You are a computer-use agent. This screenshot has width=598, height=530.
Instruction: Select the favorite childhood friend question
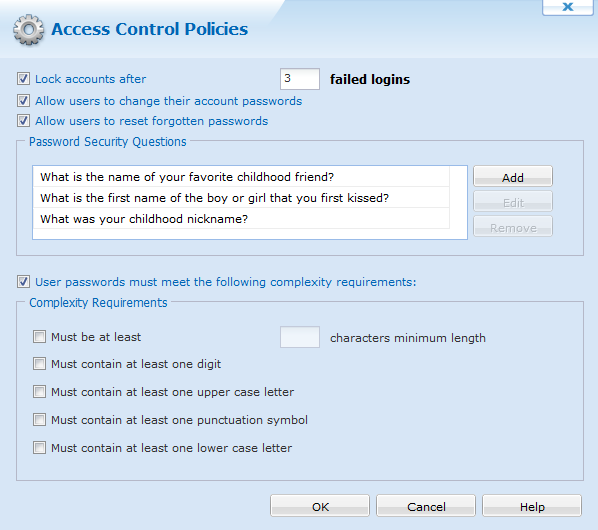click(x=241, y=177)
